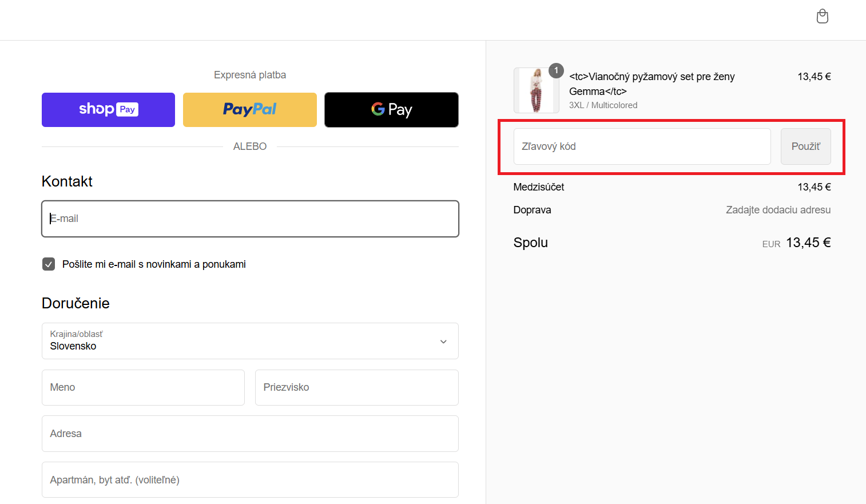Focus the Meno first name field

pyautogui.click(x=143, y=387)
